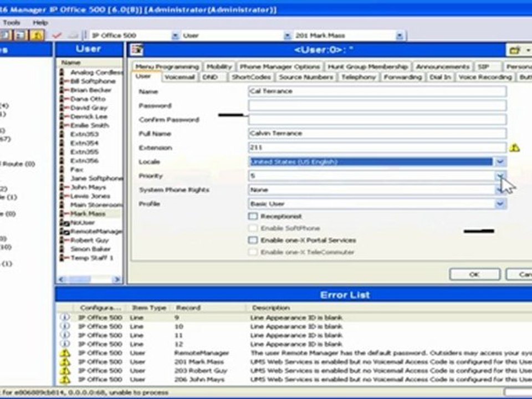This screenshot has width=532, height=399.
Task: Click the Name input field
Action: (x=377, y=91)
